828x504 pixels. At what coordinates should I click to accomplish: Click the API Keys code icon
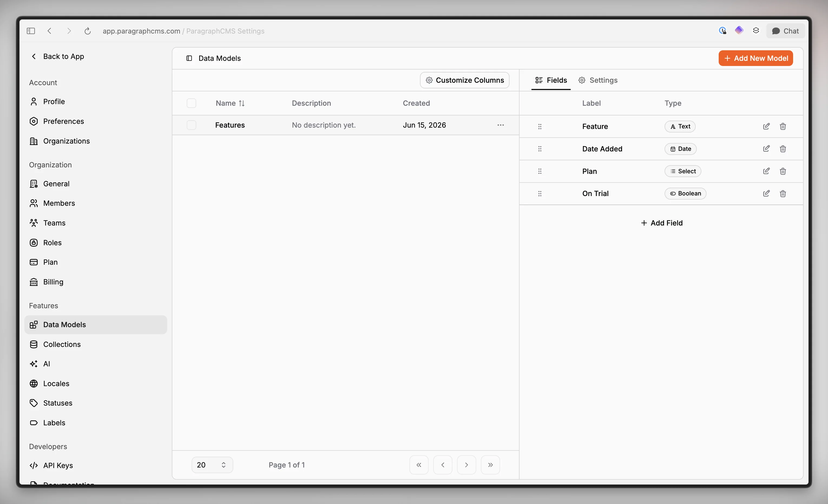(x=34, y=465)
